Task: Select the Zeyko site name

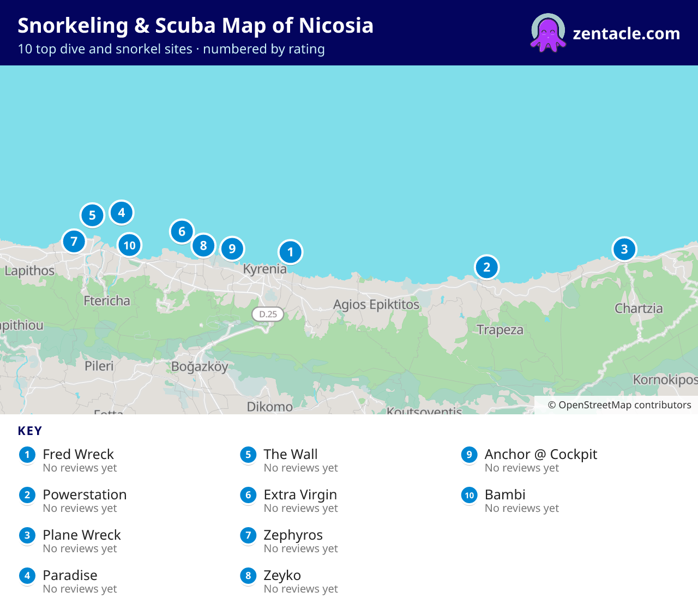Action: point(282,575)
